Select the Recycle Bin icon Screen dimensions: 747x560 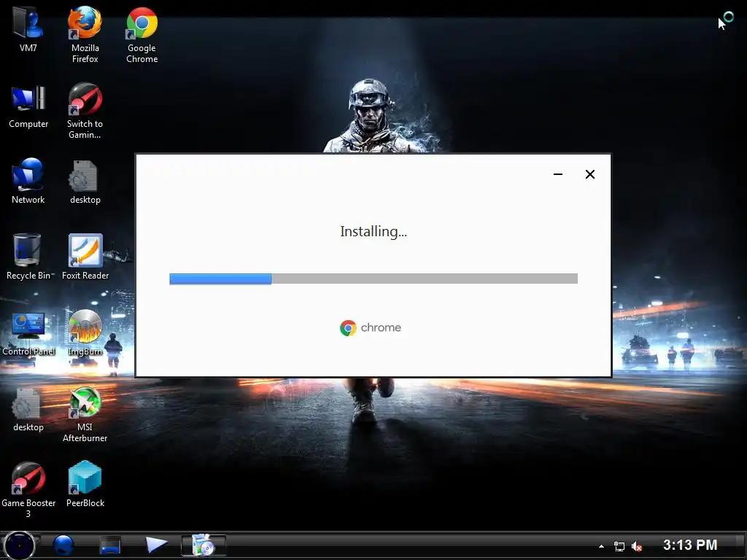click(28, 256)
